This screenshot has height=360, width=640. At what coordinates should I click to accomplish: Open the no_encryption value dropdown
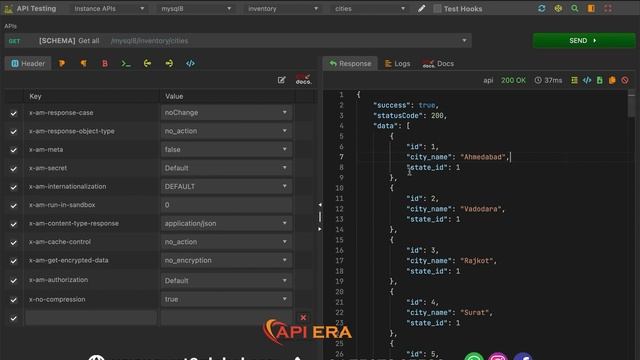point(227,260)
